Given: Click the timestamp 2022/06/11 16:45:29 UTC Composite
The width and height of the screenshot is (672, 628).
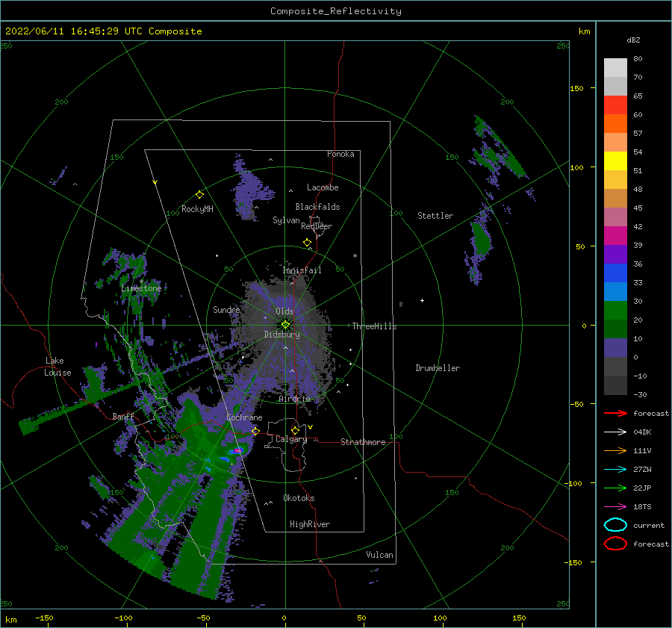Looking at the screenshot, I should pyautogui.click(x=103, y=31).
